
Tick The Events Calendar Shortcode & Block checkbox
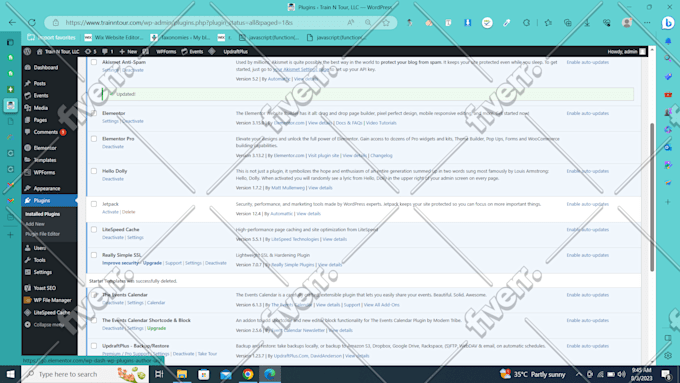point(94,320)
